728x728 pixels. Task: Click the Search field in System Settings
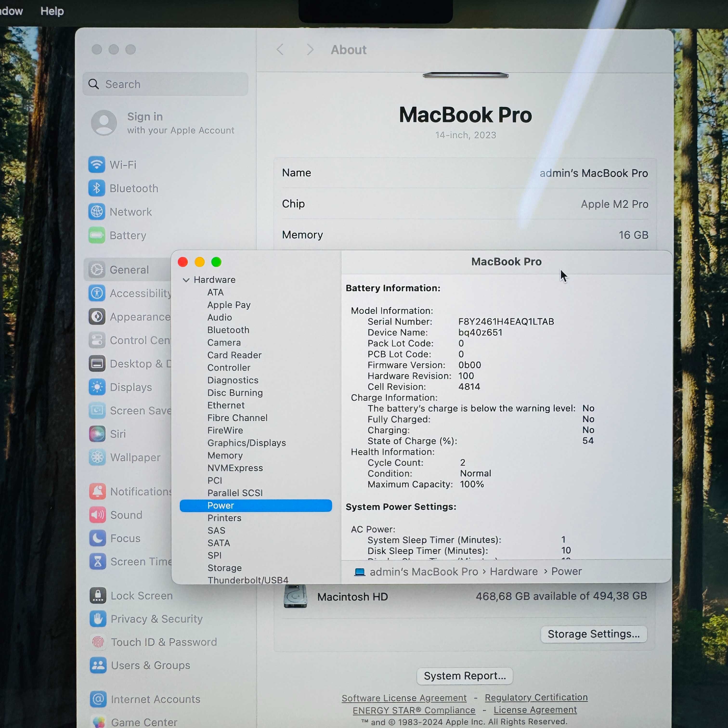[165, 84]
